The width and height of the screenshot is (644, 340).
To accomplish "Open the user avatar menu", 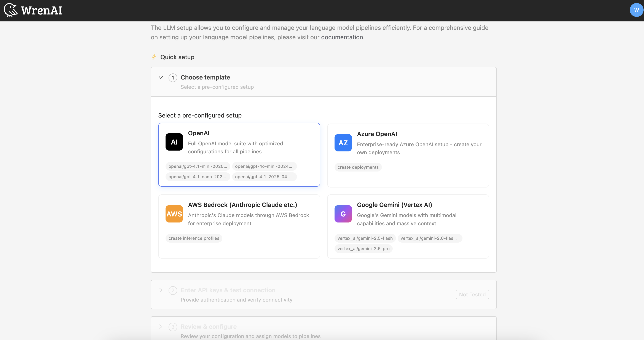I will (636, 10).
